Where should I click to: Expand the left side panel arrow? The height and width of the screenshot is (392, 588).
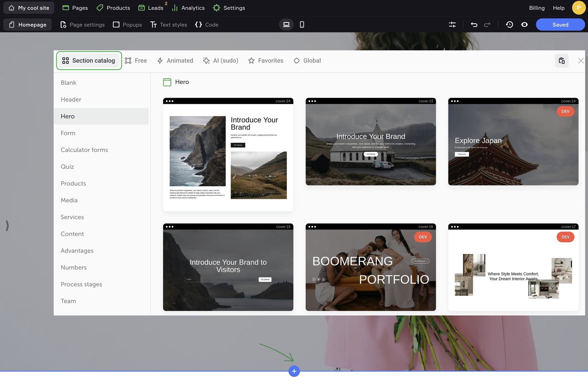[x=7, y=225]
